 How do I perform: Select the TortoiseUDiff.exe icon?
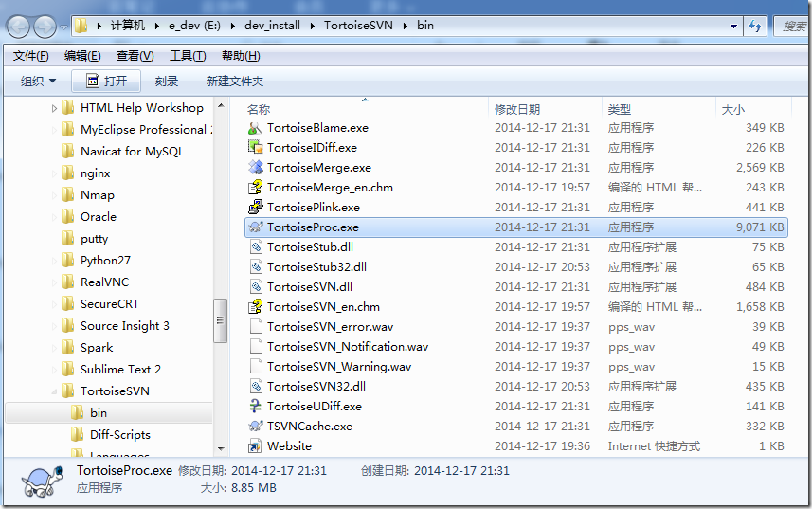point(255,406)
